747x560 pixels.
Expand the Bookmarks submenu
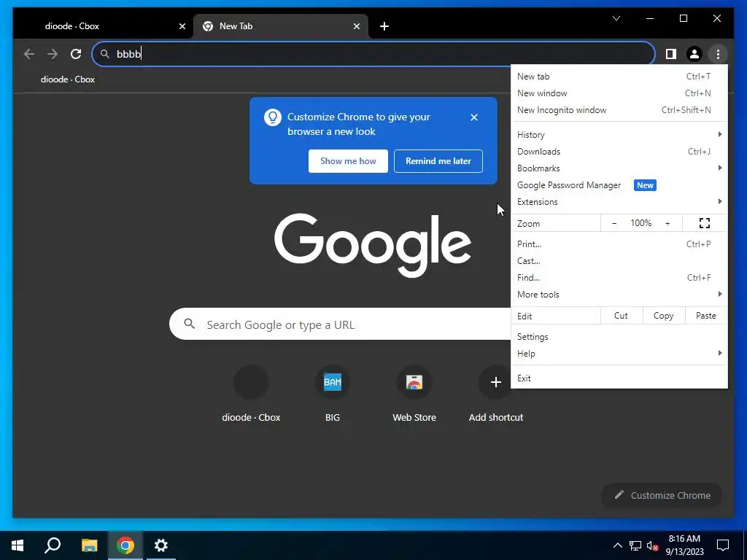click(619, 168)
